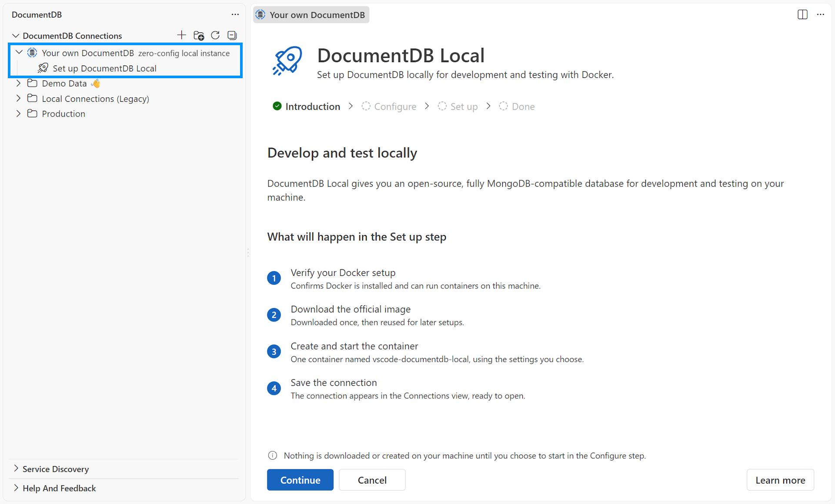Switch to the Your own DocumentDB editor tab
Viewport: 835px width, 504px height.
point(311,15)
